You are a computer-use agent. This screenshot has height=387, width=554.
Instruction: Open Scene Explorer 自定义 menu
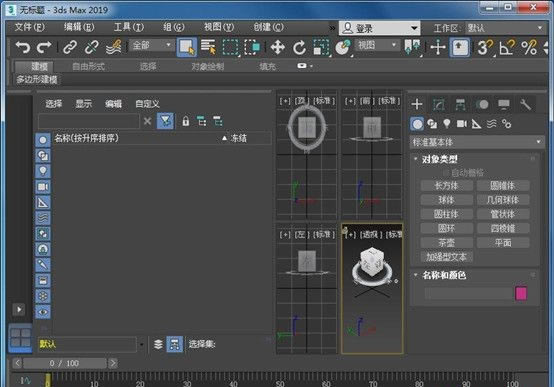click(147, 104)
